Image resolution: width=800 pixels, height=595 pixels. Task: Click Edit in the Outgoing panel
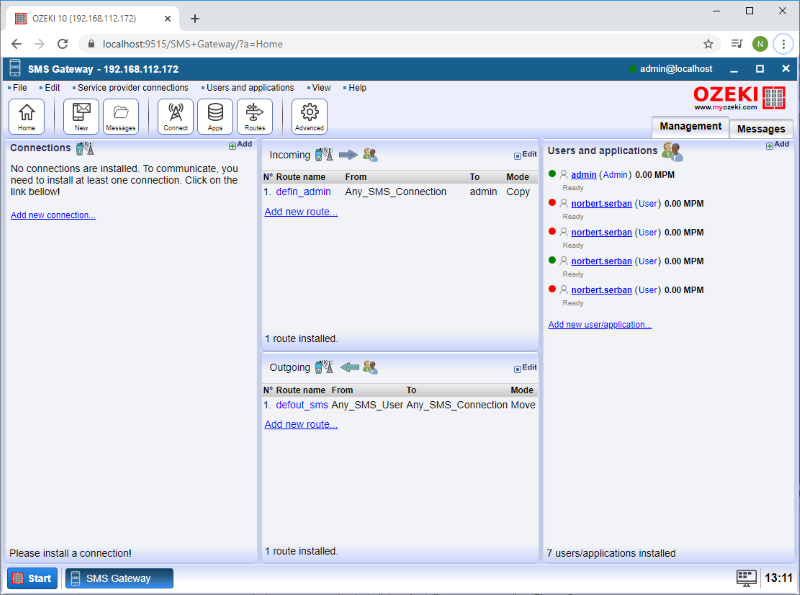point(525,367)
